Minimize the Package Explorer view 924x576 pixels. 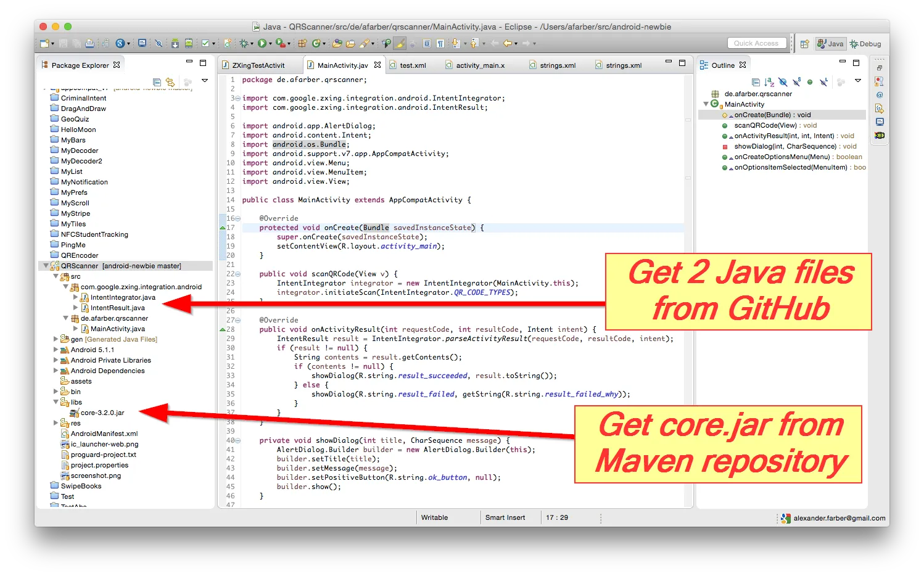coord(189,62)
